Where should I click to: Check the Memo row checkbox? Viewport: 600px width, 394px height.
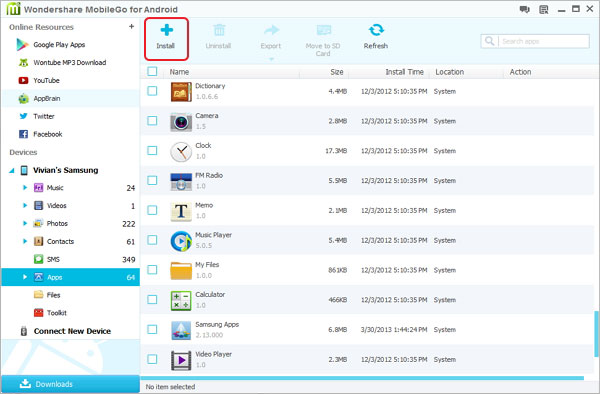152,210
